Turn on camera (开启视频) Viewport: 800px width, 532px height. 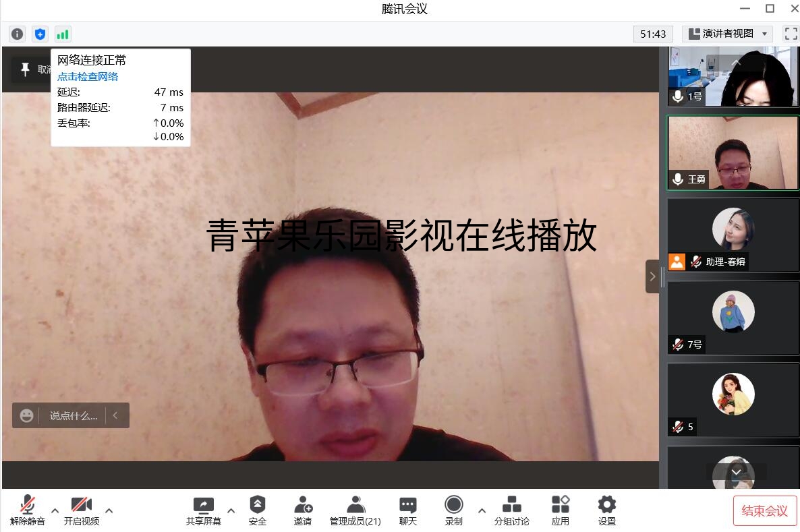[x=82, y=511]
